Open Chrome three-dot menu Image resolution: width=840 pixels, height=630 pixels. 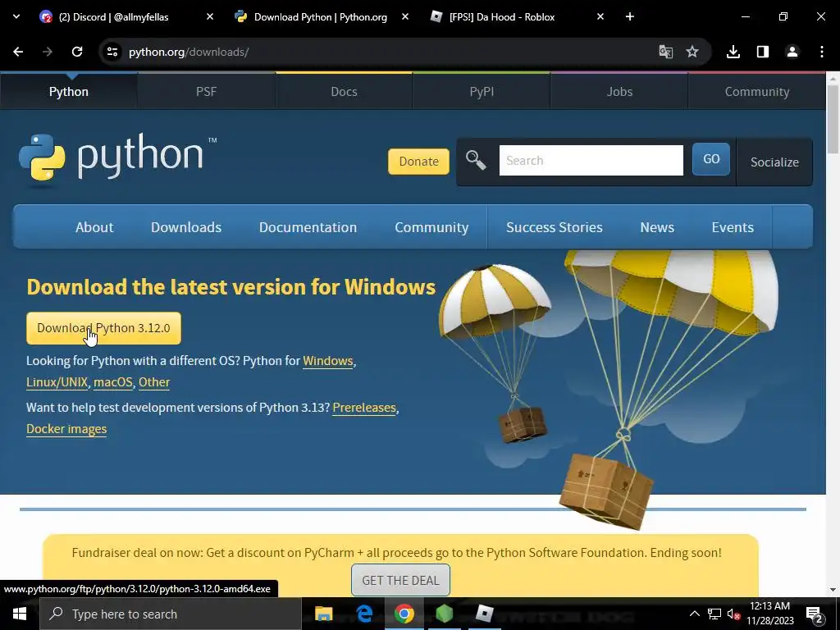coord(822,52)
